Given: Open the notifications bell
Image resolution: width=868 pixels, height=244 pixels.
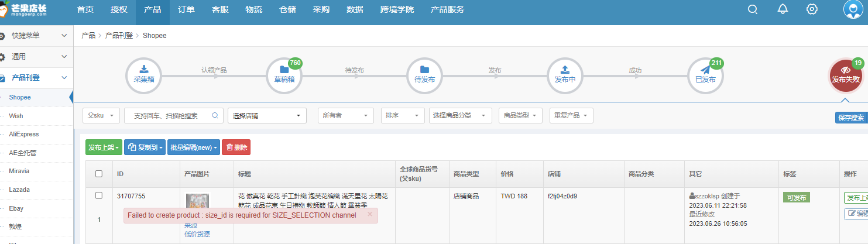Looking at the screenshot, I should (x=783, y=9).
